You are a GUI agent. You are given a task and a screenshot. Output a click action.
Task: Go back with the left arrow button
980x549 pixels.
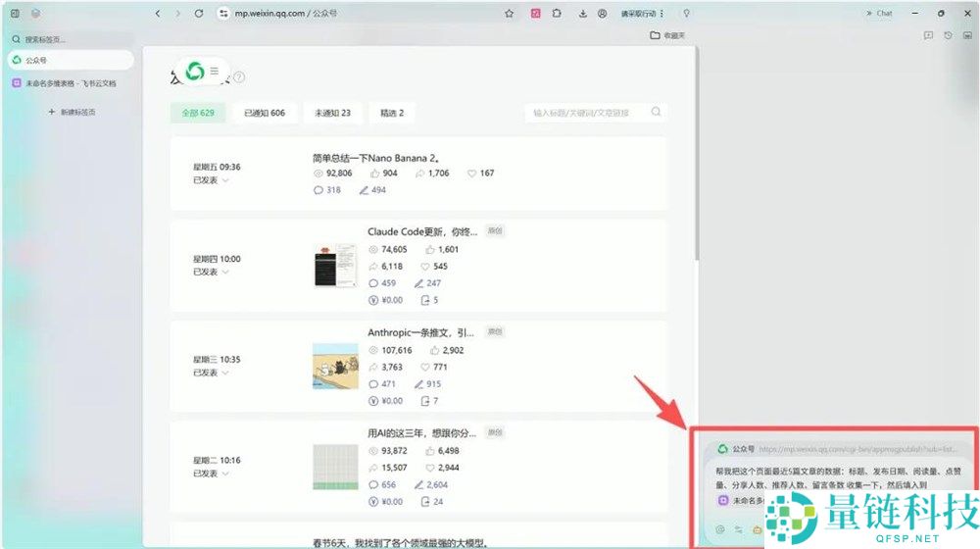pyautogui.click(x=158, y=13)
